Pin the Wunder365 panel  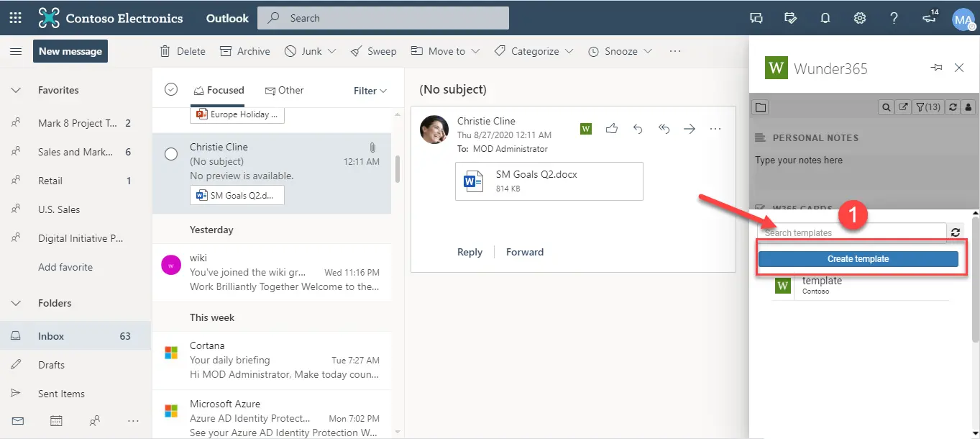click(x=936, y=68)
